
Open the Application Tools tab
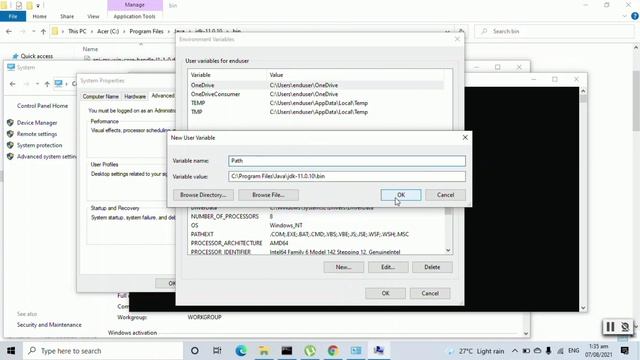tap(134, 16)
